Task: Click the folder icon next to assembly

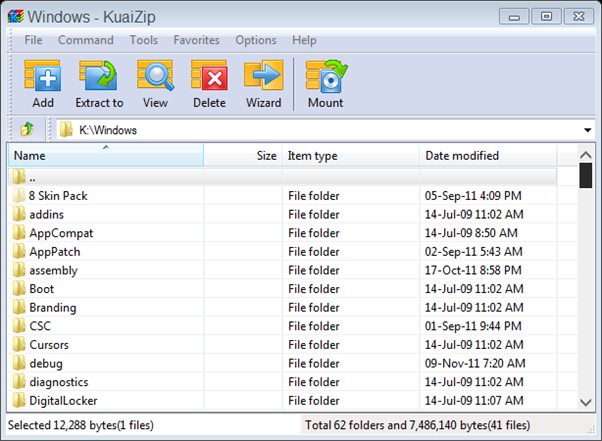Action: point(19,270)
